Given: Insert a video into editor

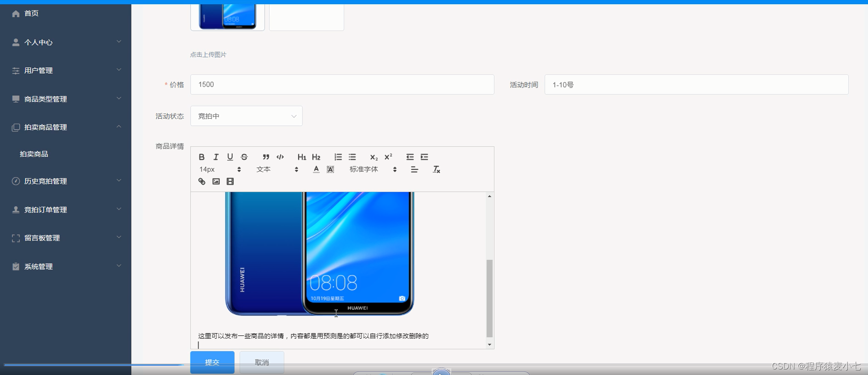Looking at the screenshot, I should (230, 181).
